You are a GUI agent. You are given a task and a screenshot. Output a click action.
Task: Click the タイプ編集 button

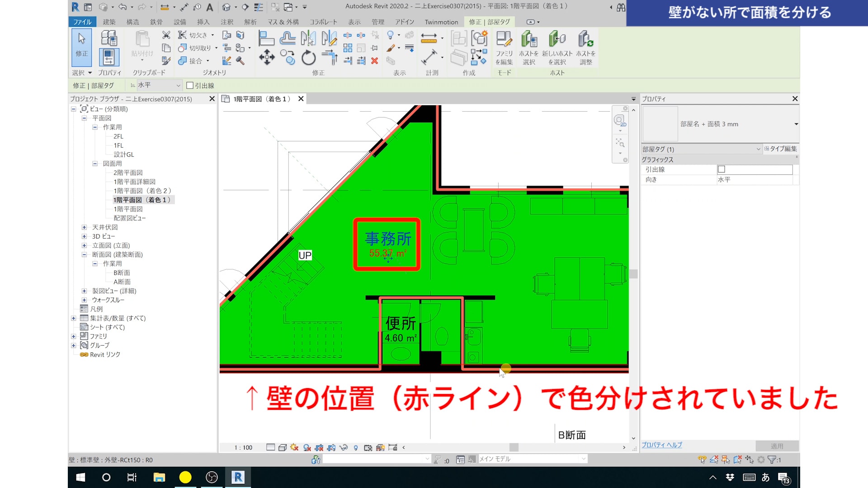tap(781, 149)
